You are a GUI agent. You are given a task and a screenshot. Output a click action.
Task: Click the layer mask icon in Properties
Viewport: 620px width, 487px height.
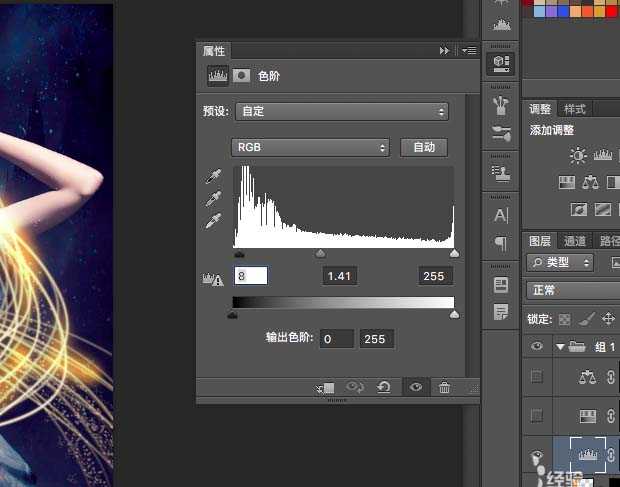pyautogui.click(x=242, y=75)
